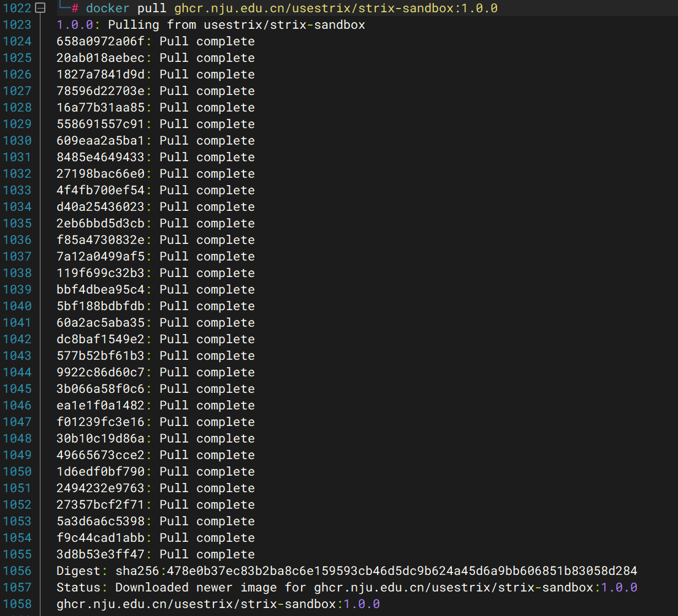Click layer hash 2494232e9763
The image size is (678, 616).
[x=101, y=488]
